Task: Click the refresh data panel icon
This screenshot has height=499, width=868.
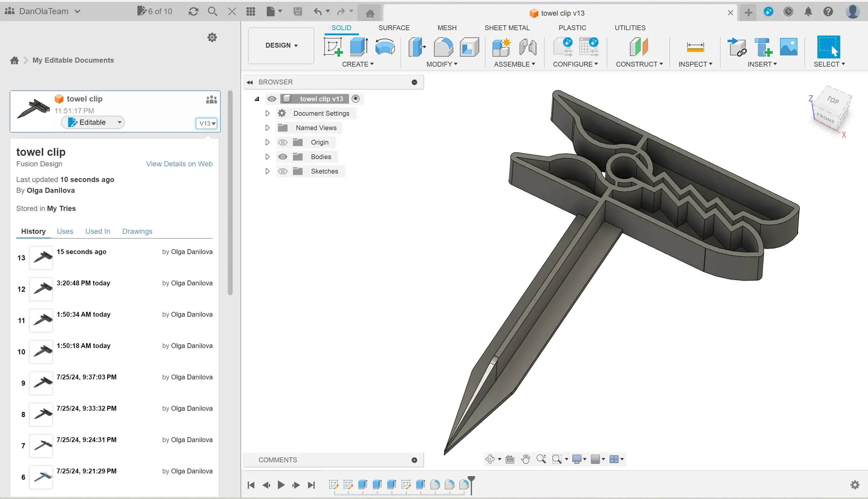Action: coord(193,12)
